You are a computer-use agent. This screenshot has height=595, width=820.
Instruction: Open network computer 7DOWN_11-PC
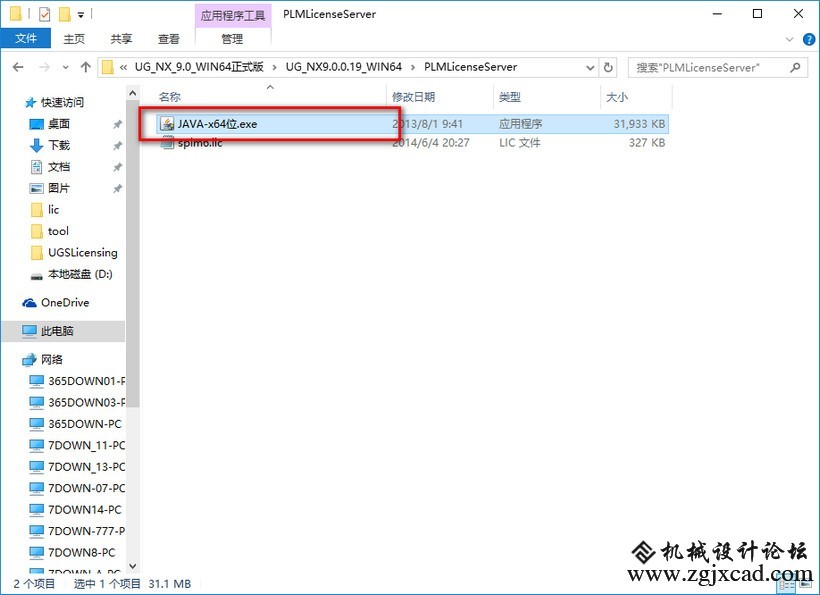point(86,445)
